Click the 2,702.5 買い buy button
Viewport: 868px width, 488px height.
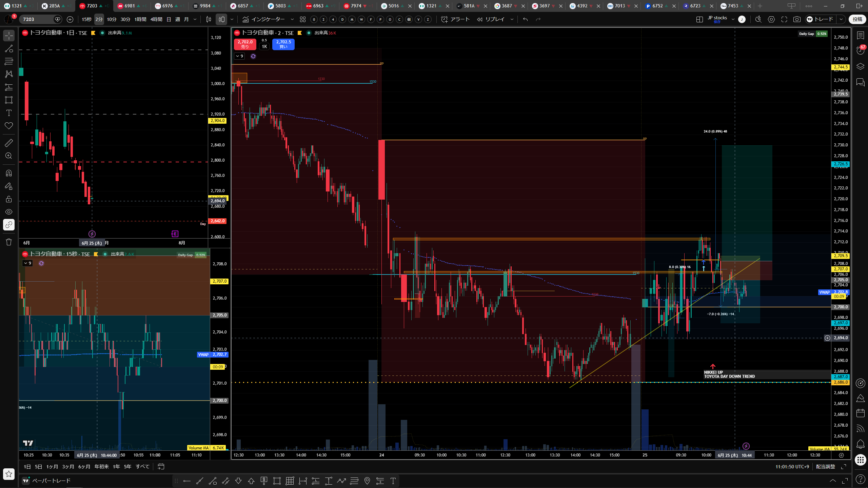[283, 44]
